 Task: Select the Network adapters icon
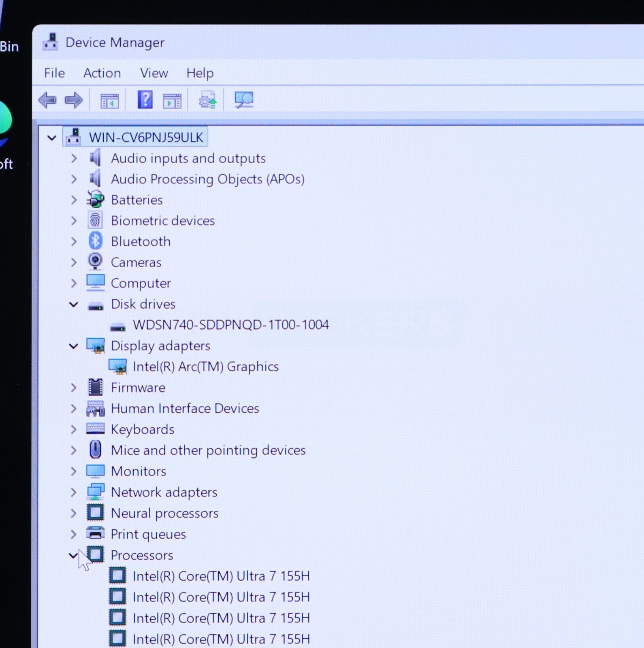coord(96,492)
